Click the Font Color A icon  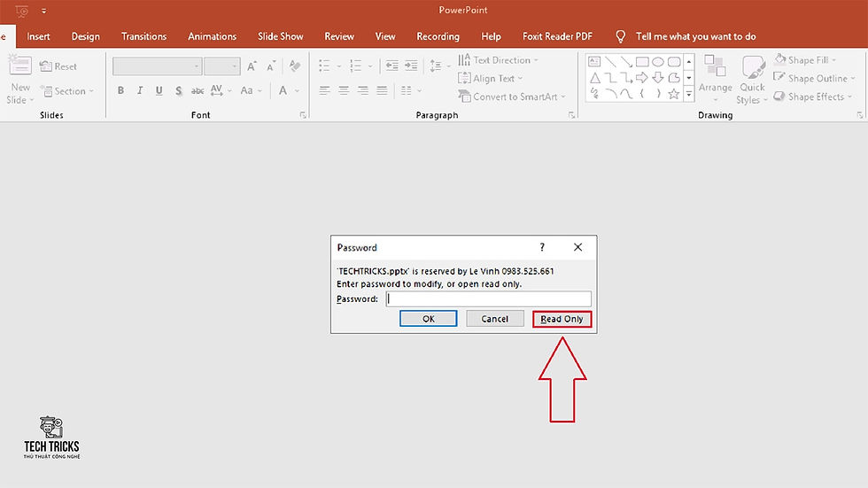coord(283,90)
